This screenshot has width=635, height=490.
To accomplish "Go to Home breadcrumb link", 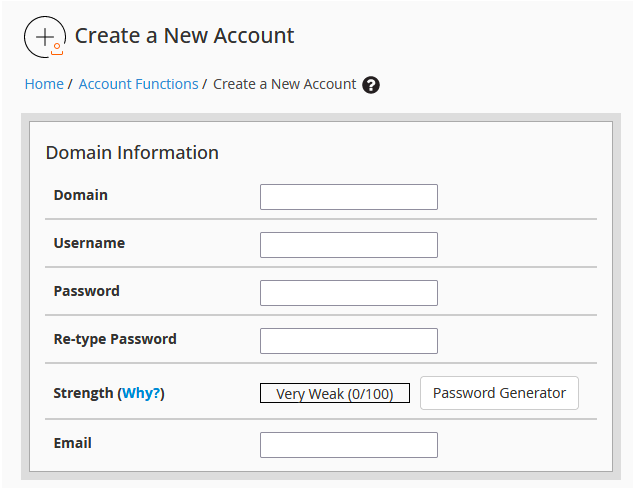I will coord(44,84).
